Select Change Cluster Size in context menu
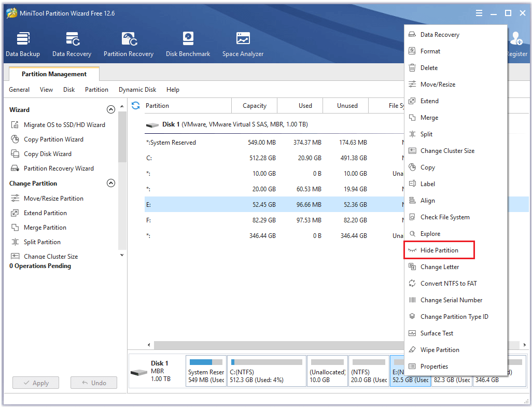Screen dimensions: 532x408 [x=455, y=151]
